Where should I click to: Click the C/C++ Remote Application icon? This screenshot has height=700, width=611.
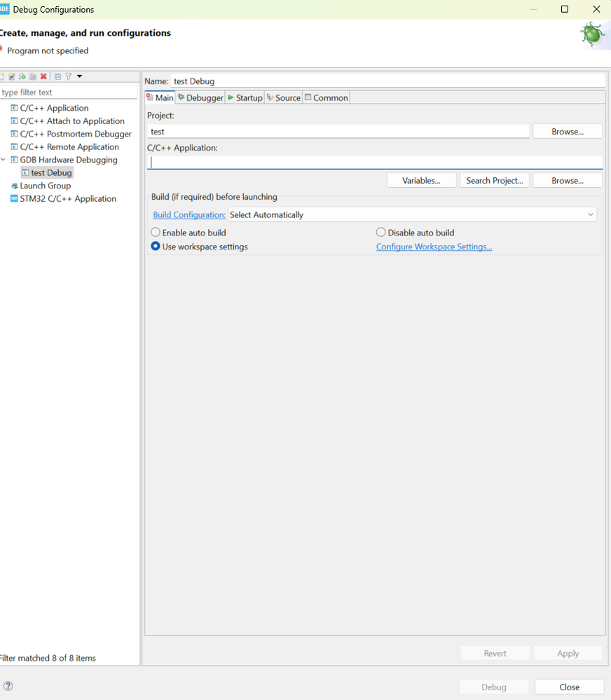point(14,146)
